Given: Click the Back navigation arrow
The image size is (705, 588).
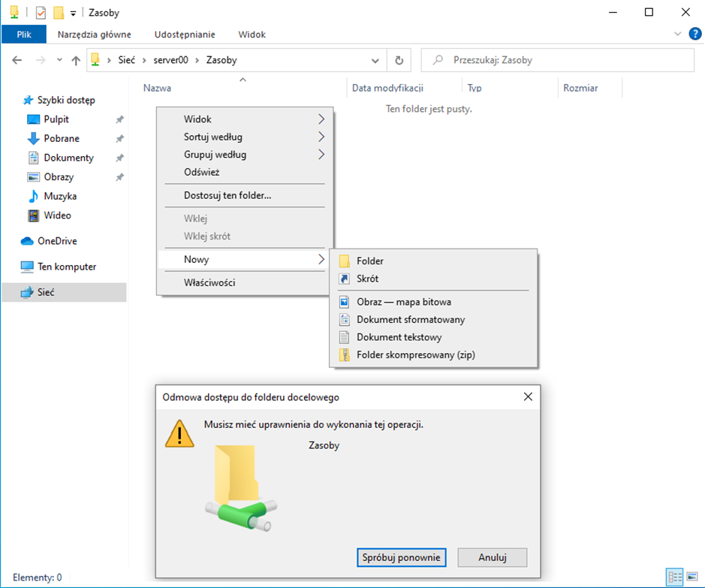Looking at the screenshot, I should tap(17, 61).
